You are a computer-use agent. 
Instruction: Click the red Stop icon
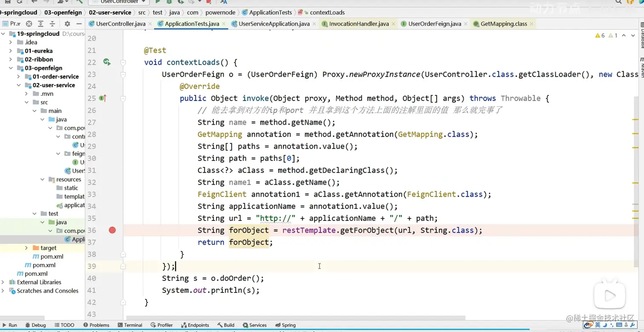(x=209, y=2)
